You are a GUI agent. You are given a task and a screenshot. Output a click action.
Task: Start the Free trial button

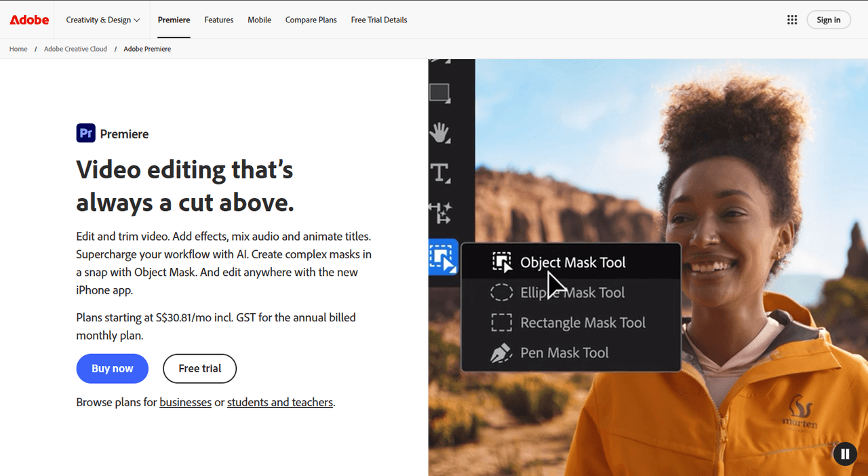200,368
